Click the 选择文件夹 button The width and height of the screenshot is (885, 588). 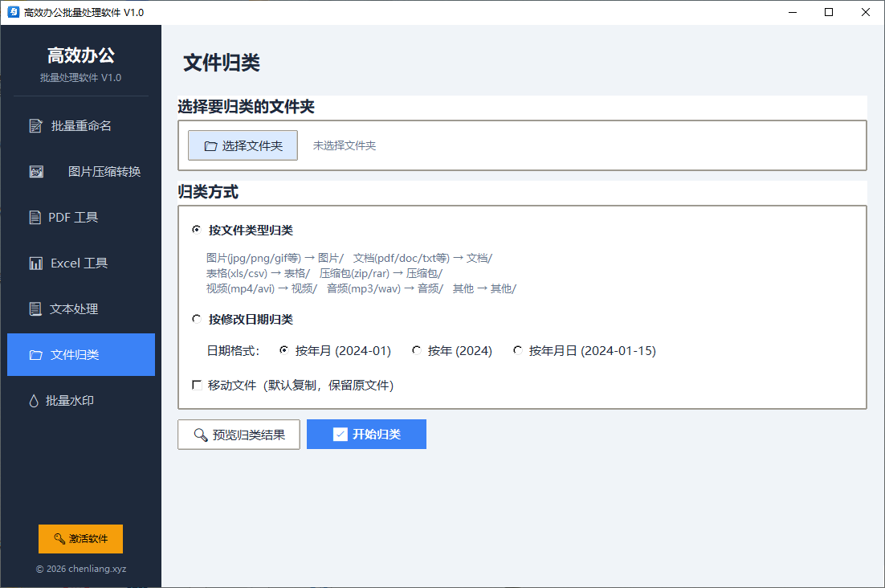coord(243,145)
